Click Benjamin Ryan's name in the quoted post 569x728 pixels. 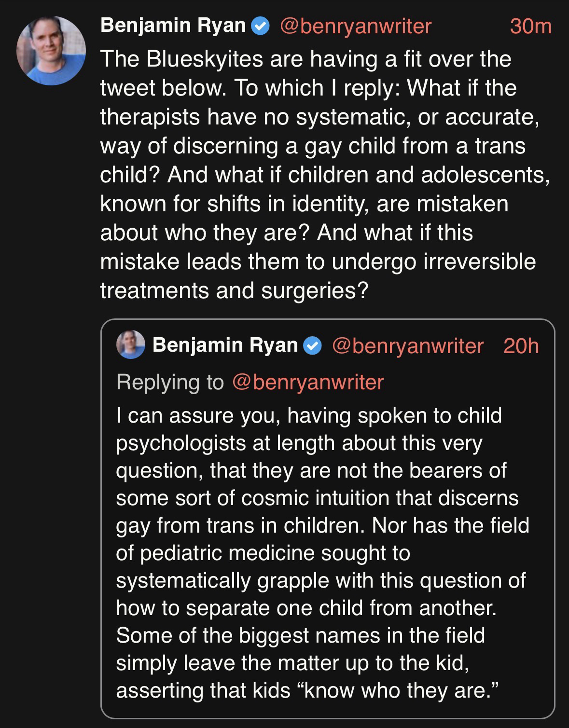tap(225, 345)
